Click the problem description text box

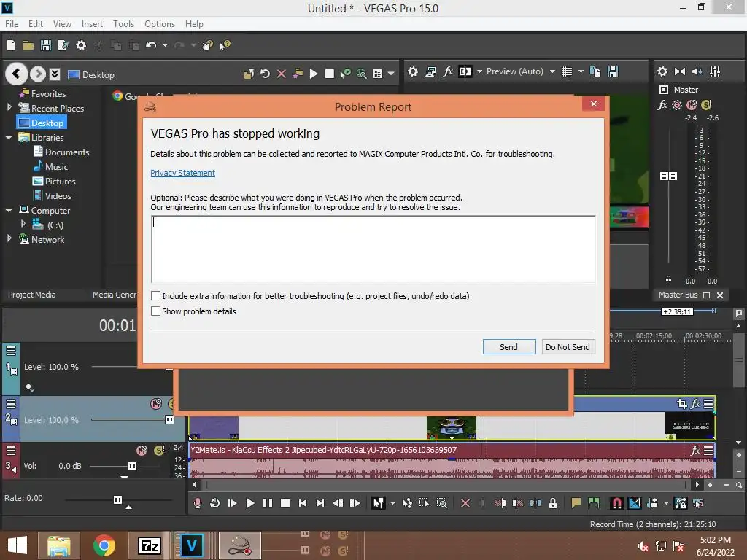pyautogui.click(x=373, y=249)
